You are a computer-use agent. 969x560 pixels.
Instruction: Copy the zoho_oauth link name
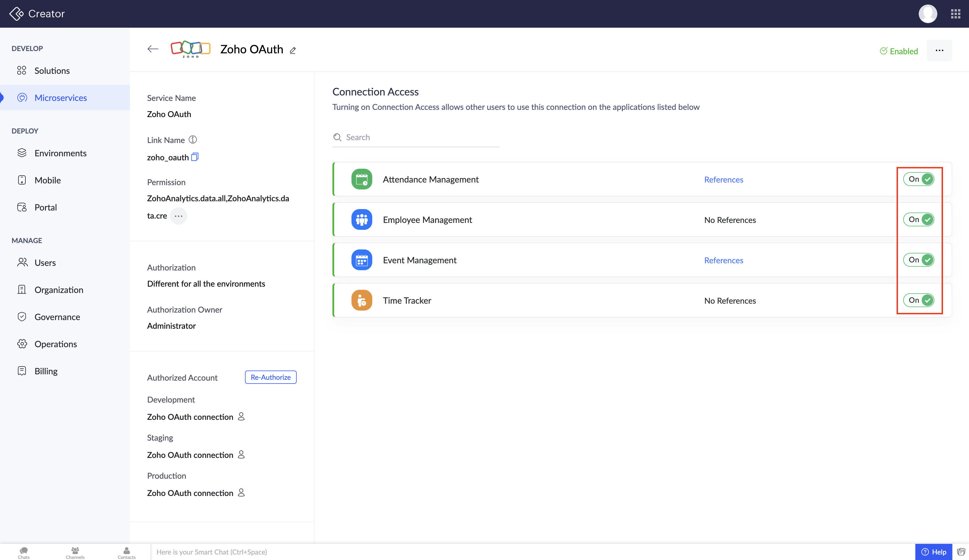point(195,157)
